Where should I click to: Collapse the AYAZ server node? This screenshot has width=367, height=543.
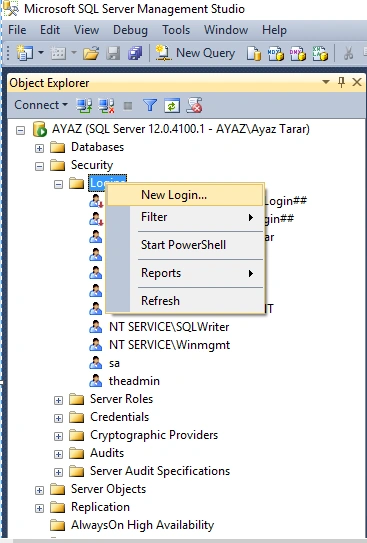21,131
